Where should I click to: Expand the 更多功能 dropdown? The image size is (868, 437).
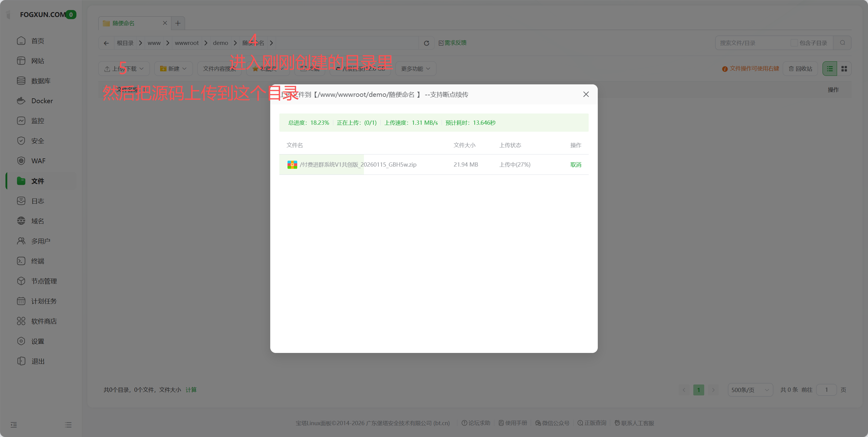coord(415,69)
